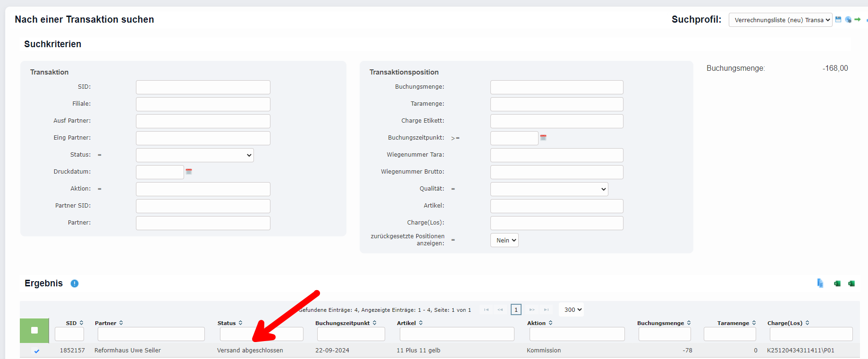Image resolution: width=868 pixels, height=359 pixels.
Task: Toggle checkbox for row 1852157
Action: [x=37, y=351]
